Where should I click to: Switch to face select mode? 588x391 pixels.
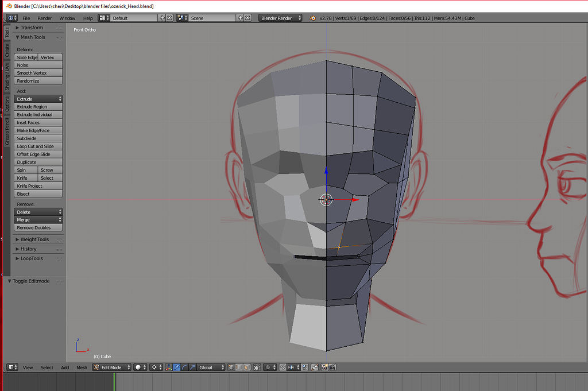247,367
